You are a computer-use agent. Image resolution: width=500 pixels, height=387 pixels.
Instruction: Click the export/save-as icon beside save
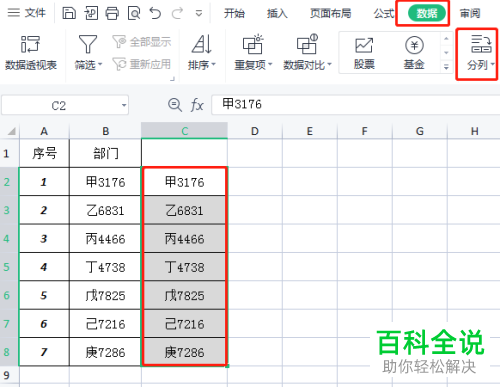point(91,13)
